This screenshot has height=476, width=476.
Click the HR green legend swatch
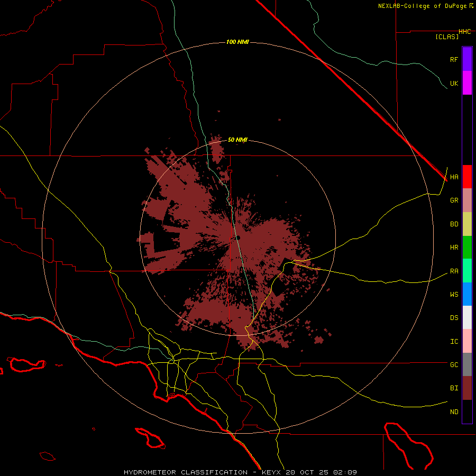point(467,248)
